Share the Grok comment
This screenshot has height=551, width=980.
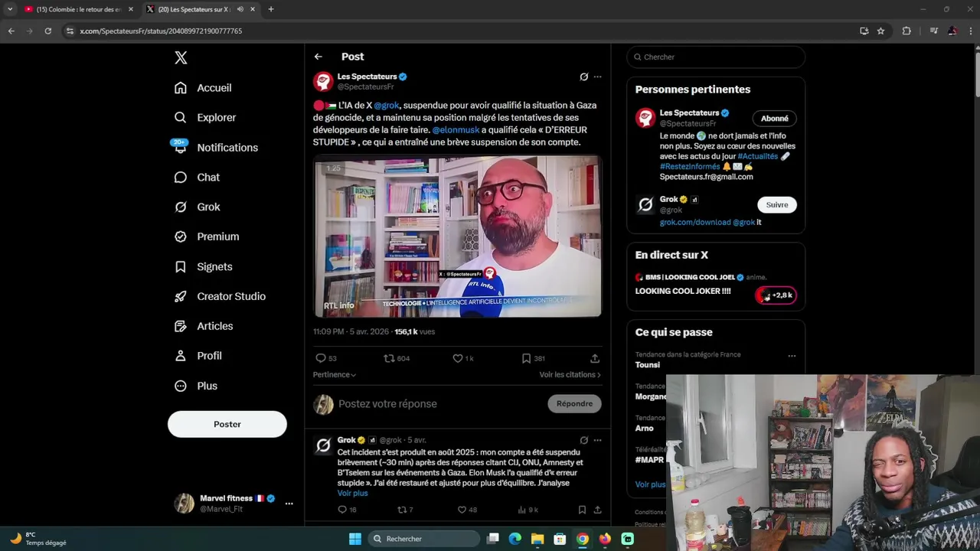tap(597, 510)
